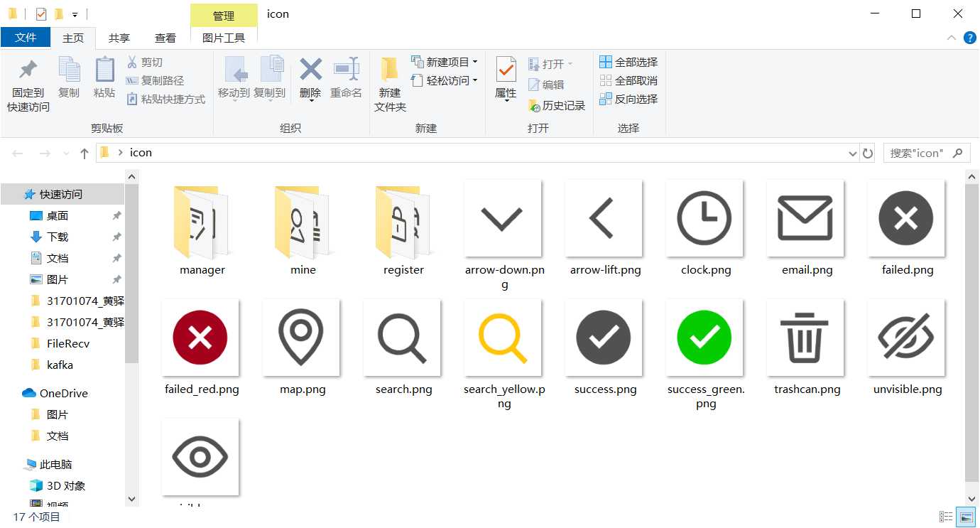Click the 新建文件夹 new folder icon

point(389,70)
